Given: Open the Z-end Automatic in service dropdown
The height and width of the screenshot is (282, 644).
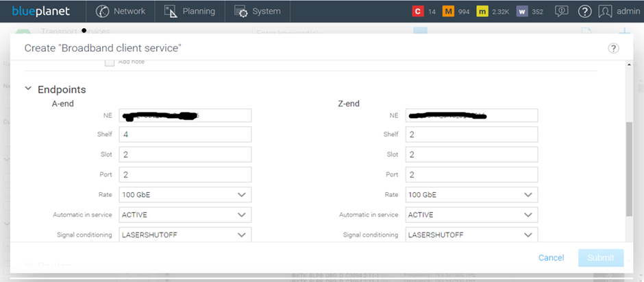Looking at the screenshot, I should click(471, 215).
